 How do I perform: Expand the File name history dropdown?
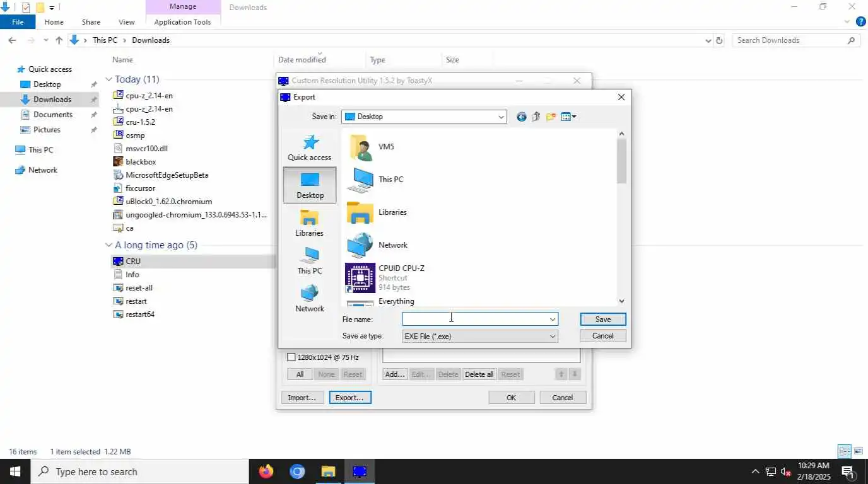tap(553, 320)
